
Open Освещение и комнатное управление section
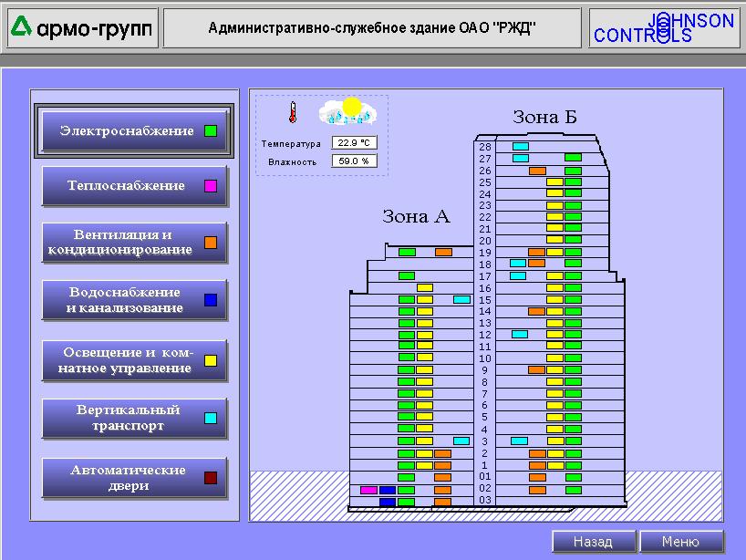(135, 360)
